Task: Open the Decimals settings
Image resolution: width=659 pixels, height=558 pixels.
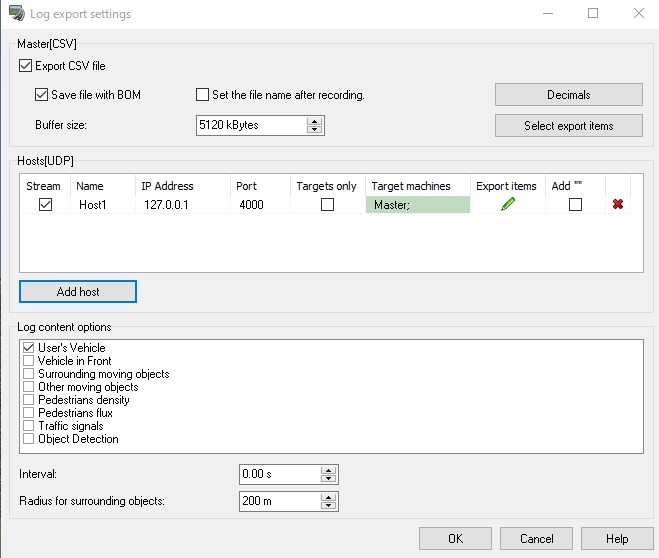Action: coord(569,95)
